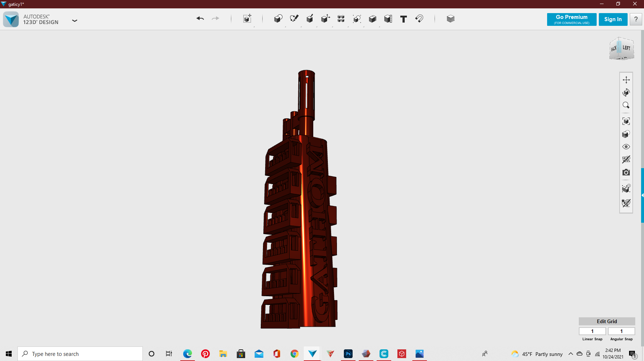Click the Sign In button

point(613,19)
